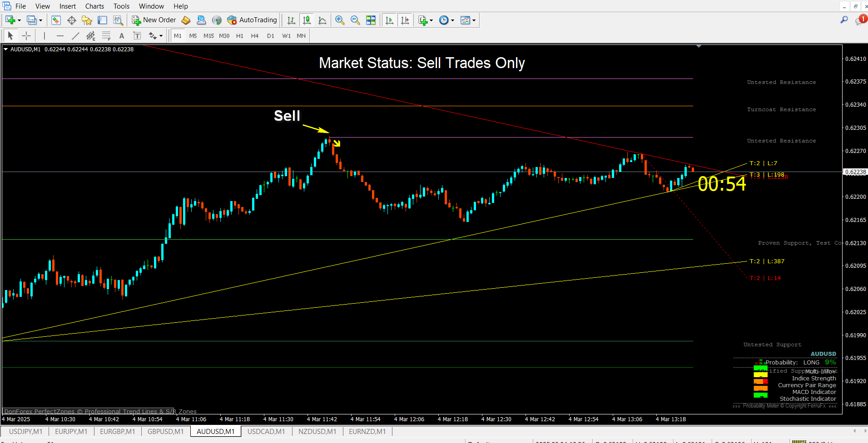The image size is (868, 443).
Task: Expand the Indicators list dropdown
Action: click(431, 20)
